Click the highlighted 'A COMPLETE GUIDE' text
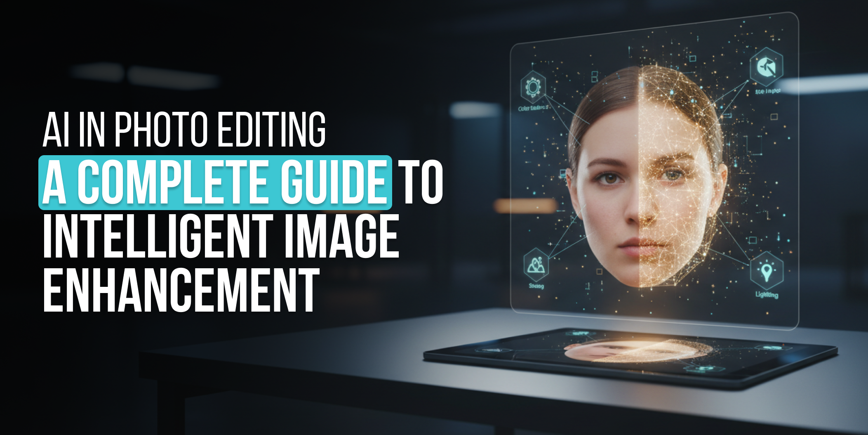This screenshot has width=868, height=435. click(215, 182)
